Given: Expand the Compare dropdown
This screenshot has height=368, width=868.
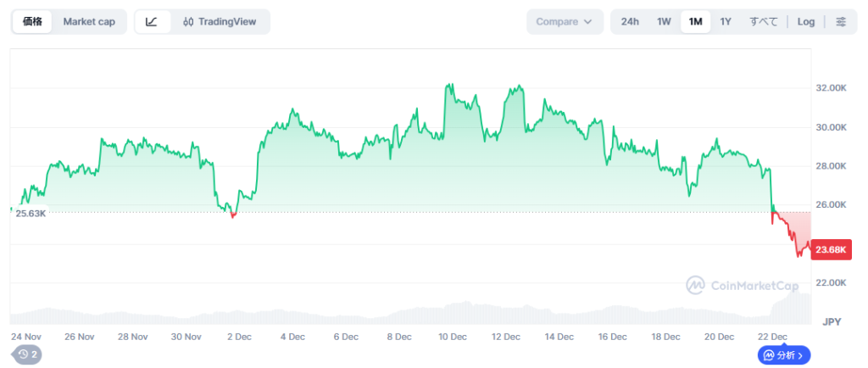Looking at the screenshot, I should pyautogui.click(x=565, y=22).
